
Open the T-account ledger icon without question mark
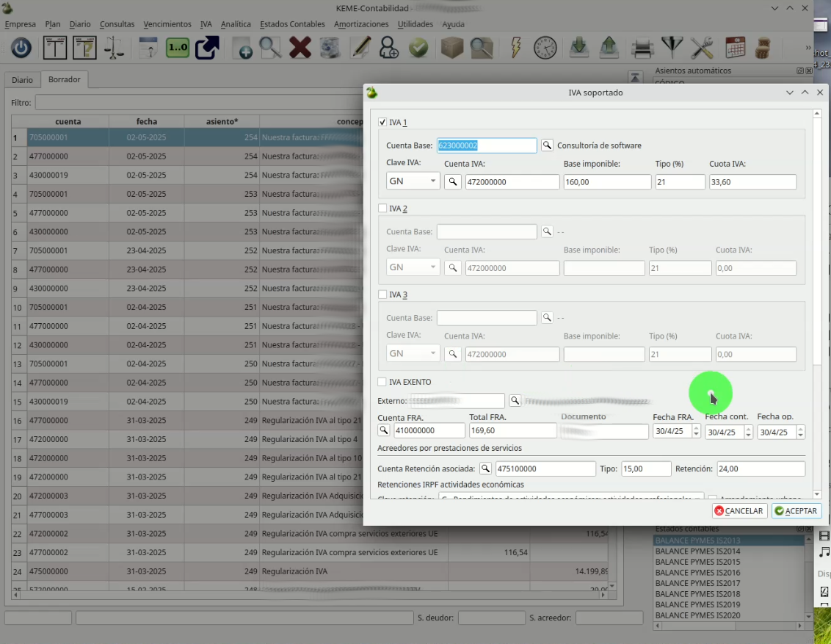coord(55,48)
